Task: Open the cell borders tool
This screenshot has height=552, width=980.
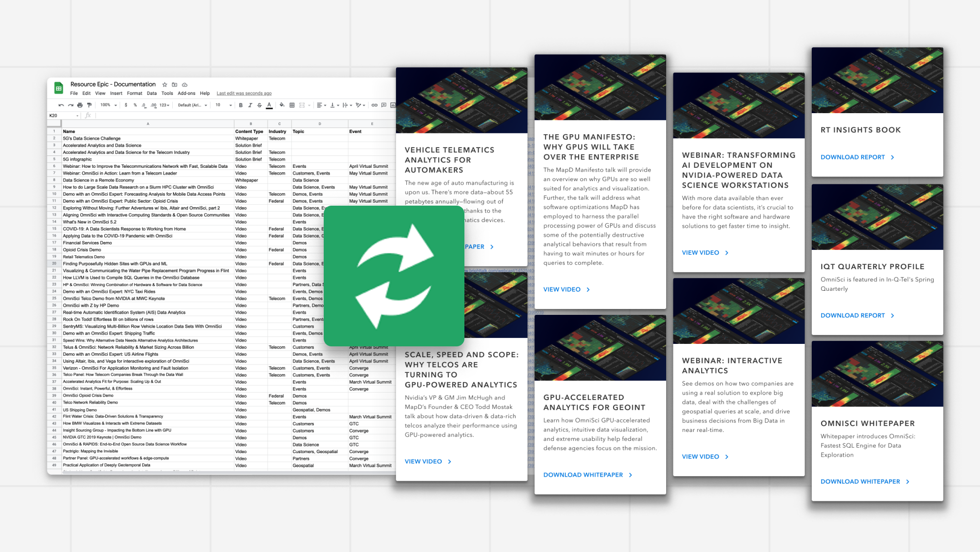Action: [x=292, y=105]
